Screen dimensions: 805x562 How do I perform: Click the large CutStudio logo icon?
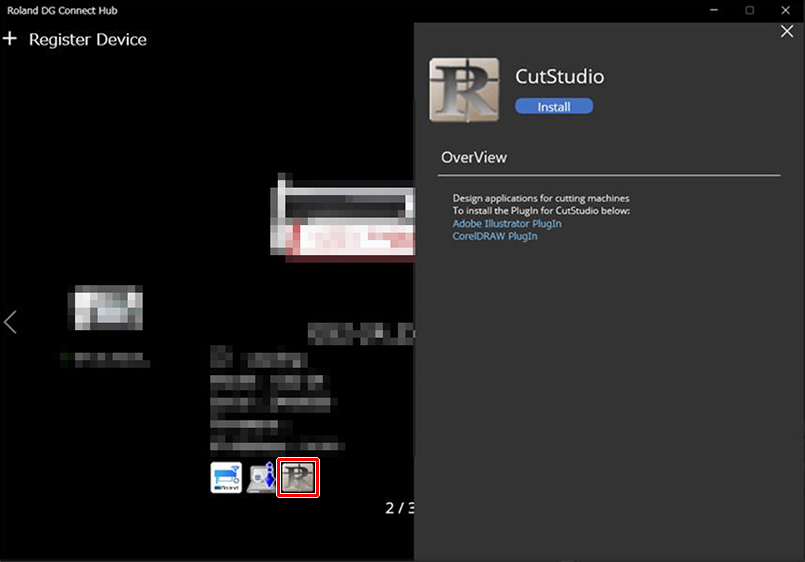pyautogui.click(x=465, y=90)
